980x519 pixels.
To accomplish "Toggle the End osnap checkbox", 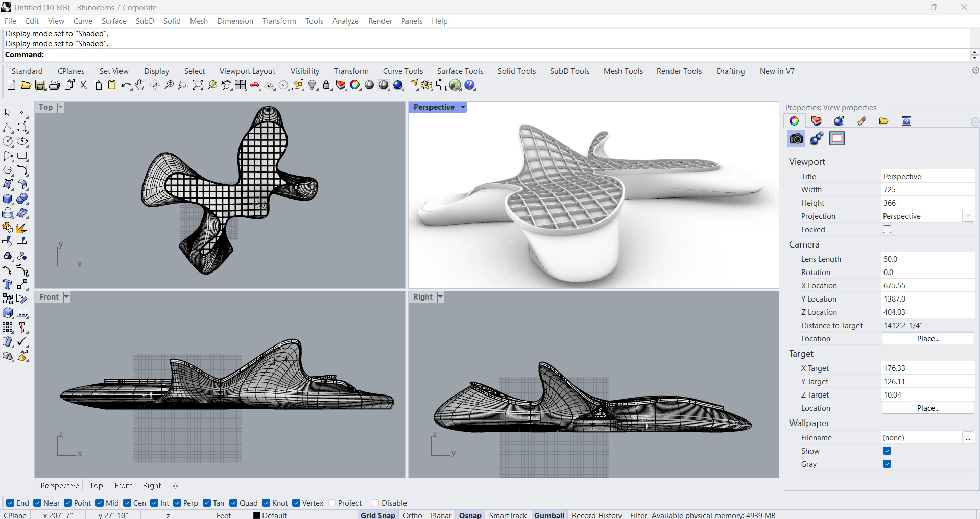I will click(x=10, y=503).
